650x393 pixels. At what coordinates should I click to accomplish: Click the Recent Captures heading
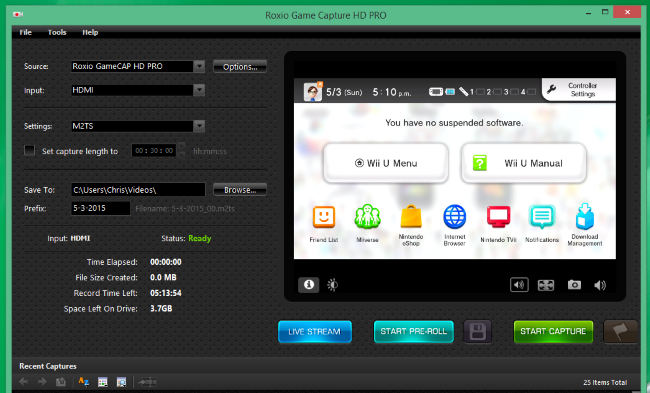[x=48, y=366]
